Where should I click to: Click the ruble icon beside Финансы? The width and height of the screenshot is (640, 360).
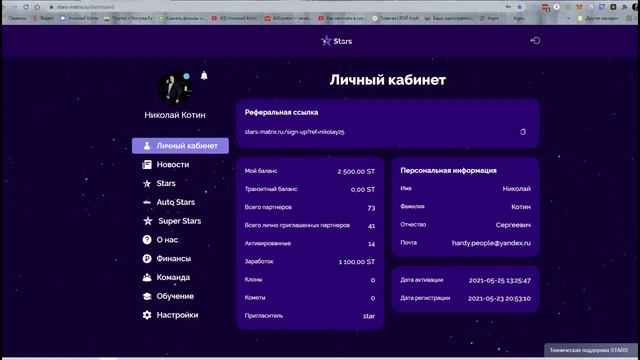coord(147,258)
